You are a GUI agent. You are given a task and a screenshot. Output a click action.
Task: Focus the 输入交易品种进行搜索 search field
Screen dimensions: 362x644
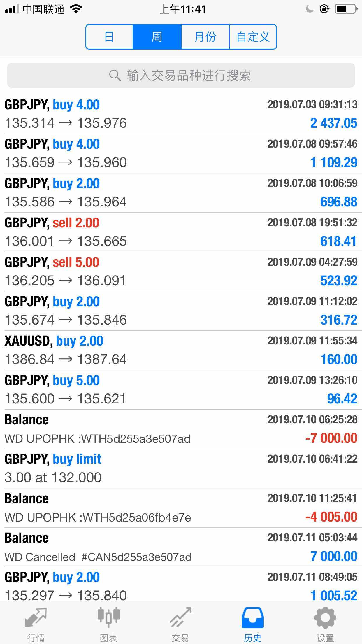coord(181,75)
